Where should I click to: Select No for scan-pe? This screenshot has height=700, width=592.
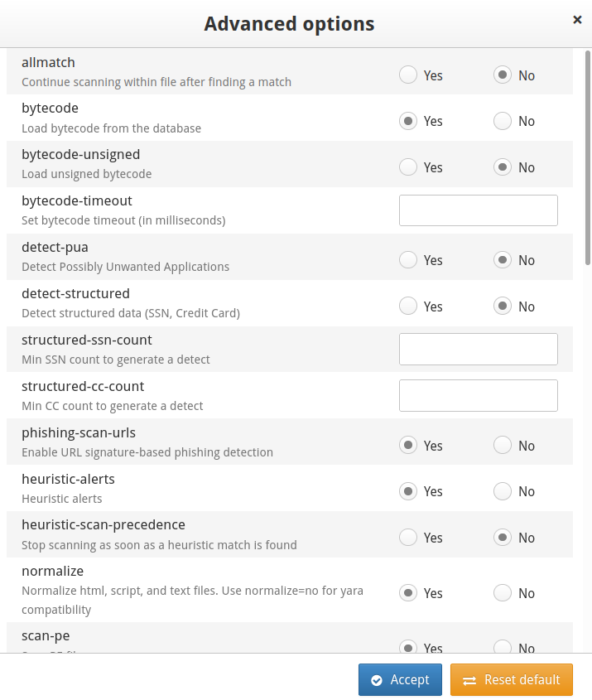[x=503, y=647]
